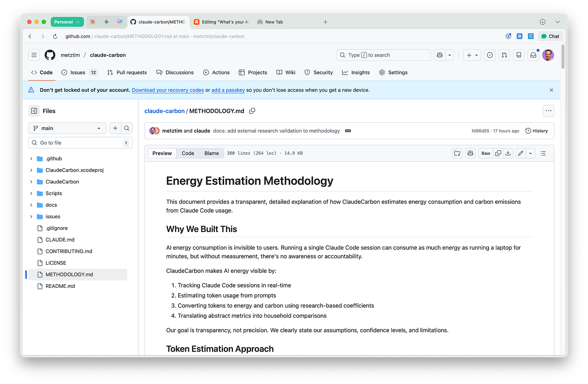Image resolution: width=588 pixels, height=384 pixels.
Task: Copy the file path icon
Action: pyautogui.click(x=252, y=111)
